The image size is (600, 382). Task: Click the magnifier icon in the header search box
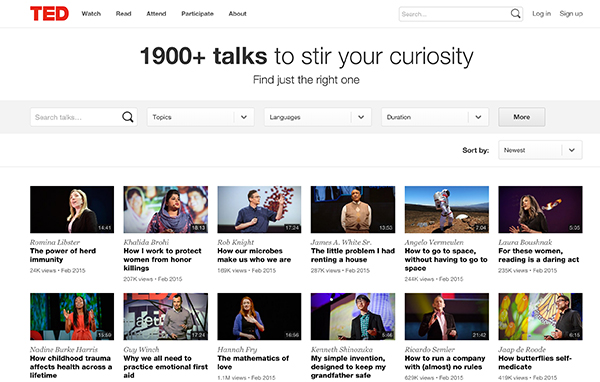tap(515, 14)
